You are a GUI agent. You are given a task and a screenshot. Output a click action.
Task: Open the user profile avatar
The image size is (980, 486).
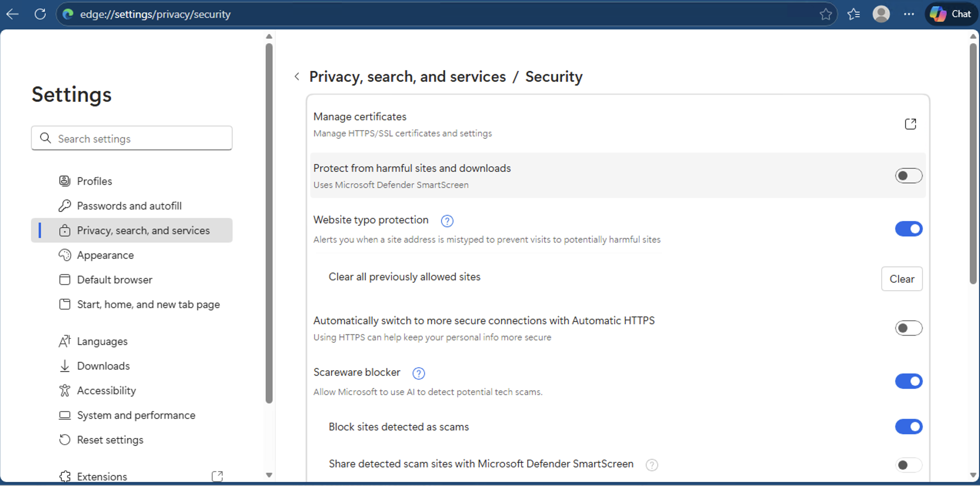881,14
